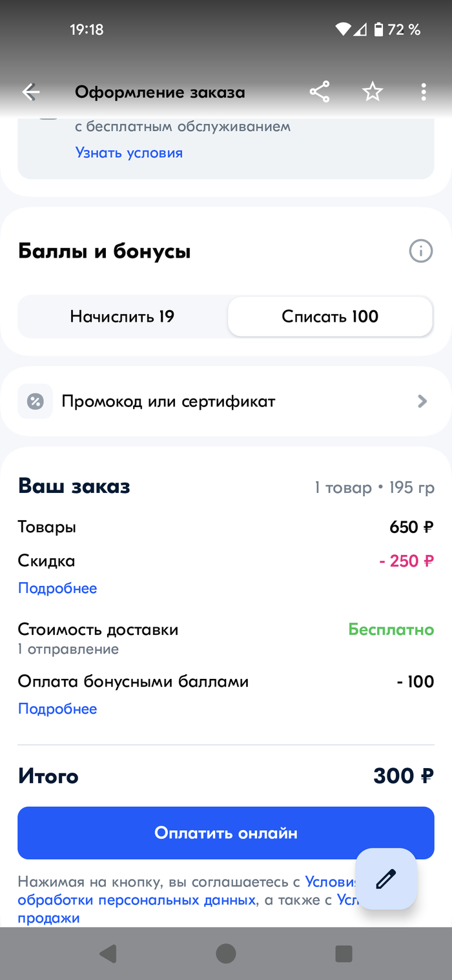Expand the promo code chevron arrow
Screen dimensions: 452x980
422,401
